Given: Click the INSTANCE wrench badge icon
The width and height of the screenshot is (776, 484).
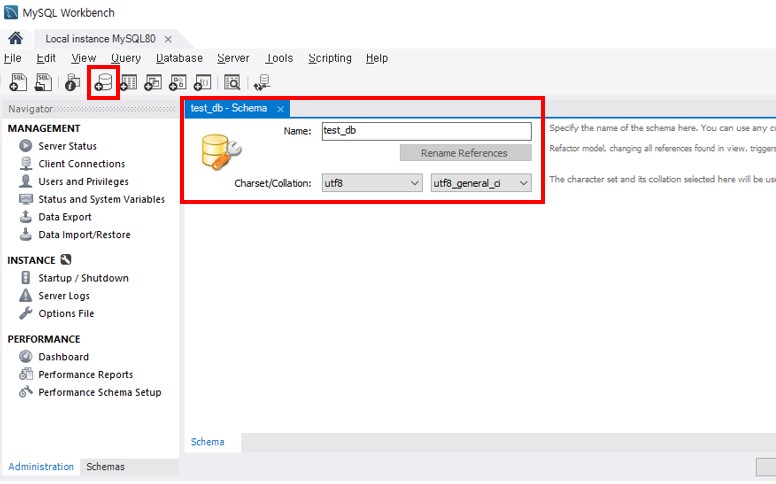Looking at the screenshot, I should pyautogui.click(x=66, y=259).
